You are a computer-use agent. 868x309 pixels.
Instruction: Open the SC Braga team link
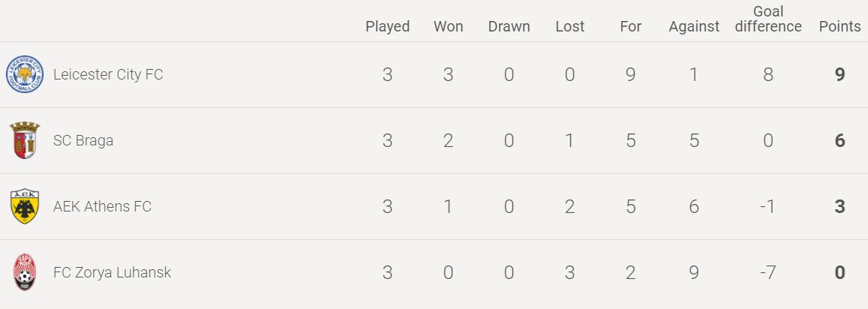pyautogui.click(x=83, y=140)
